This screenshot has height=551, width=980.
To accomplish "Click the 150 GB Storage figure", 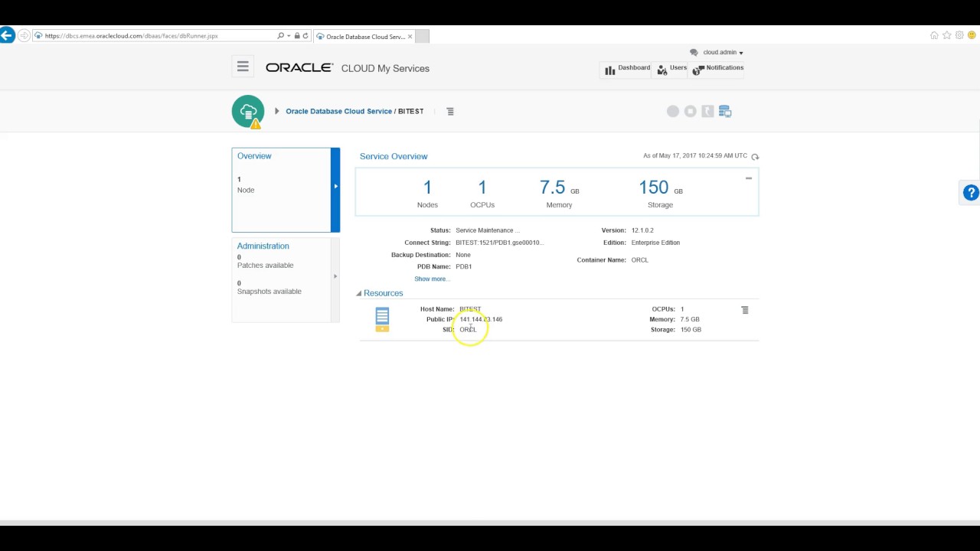I will (x=660, y=187).
